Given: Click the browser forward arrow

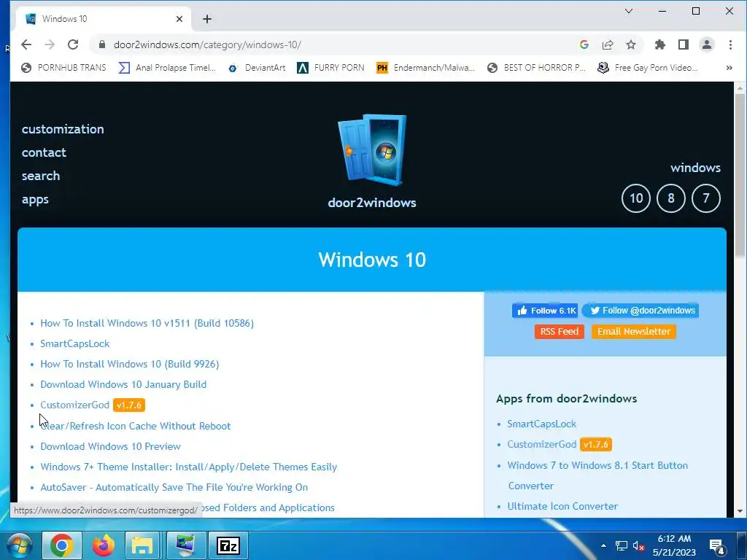Looking at the screenshot, I should click(x=50, y=44).
